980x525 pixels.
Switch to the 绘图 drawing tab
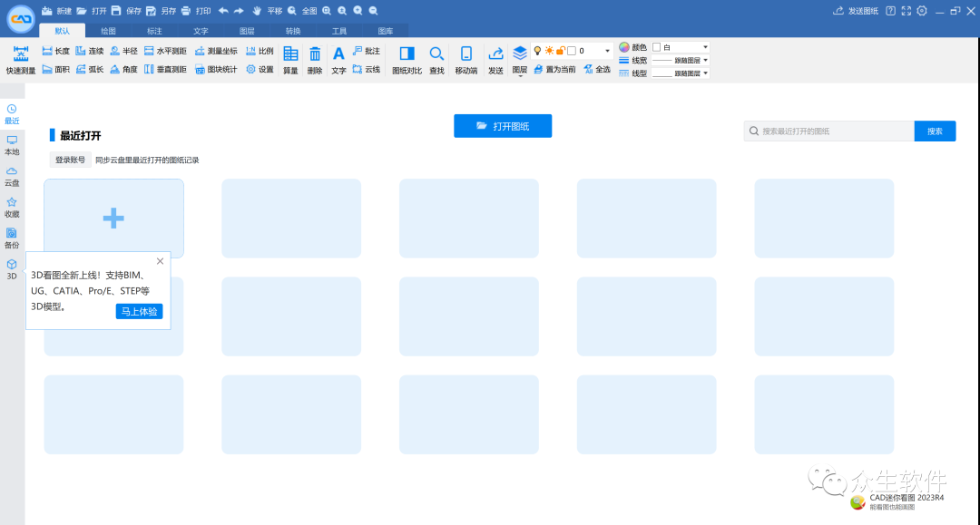pos(108,31)
